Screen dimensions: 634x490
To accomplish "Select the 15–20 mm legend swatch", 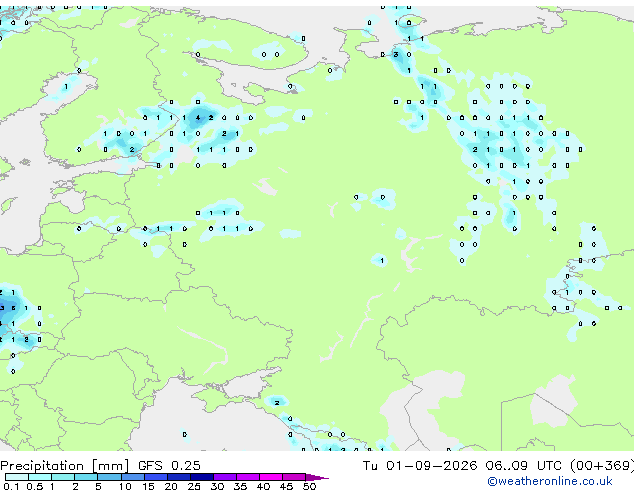I will [x=156, y=477].
